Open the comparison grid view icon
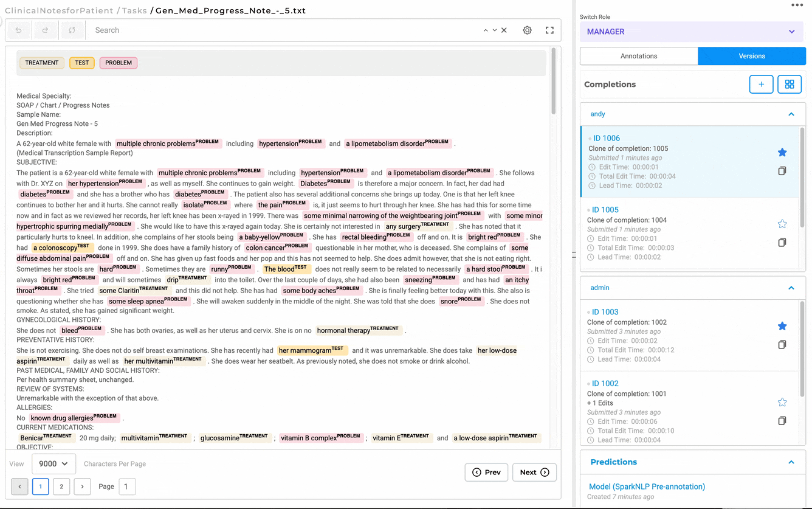 pos(789,85)
